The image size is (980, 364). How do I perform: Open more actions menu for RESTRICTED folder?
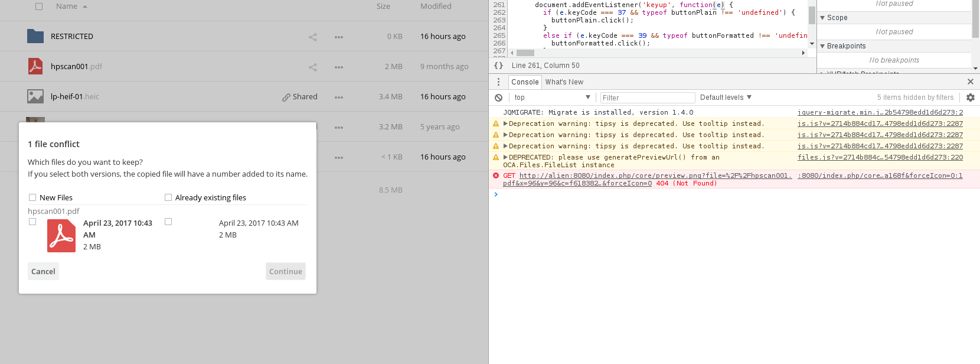339,37
